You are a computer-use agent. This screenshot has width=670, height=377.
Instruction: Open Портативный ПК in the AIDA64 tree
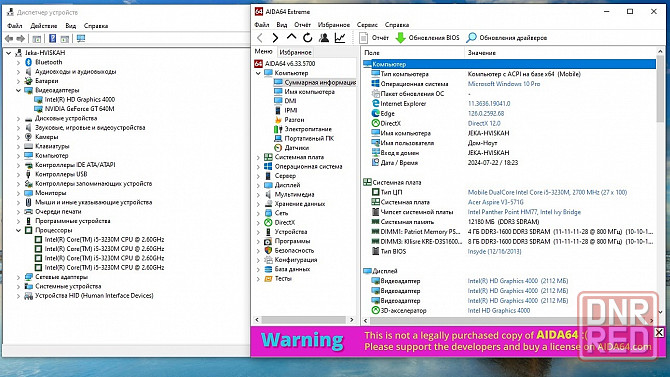pos(309,138)
